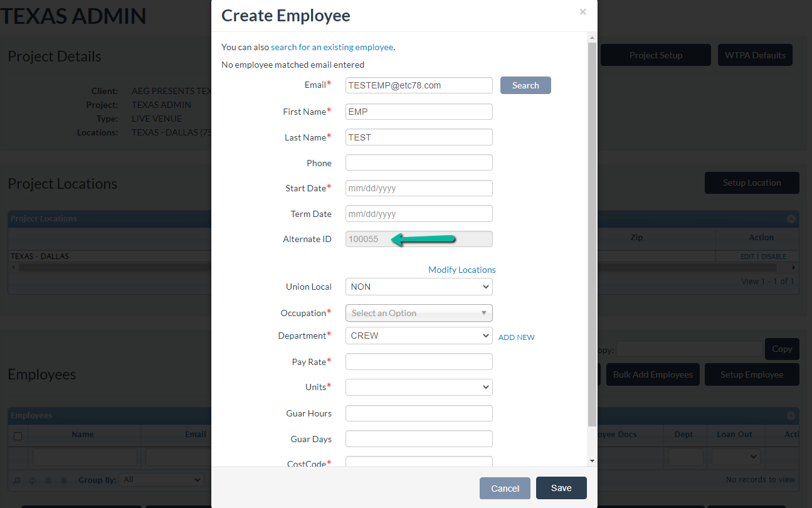Click ADD NEW link beside Department
The width and height of the screenshot is (812, 508).
(517, 337)
